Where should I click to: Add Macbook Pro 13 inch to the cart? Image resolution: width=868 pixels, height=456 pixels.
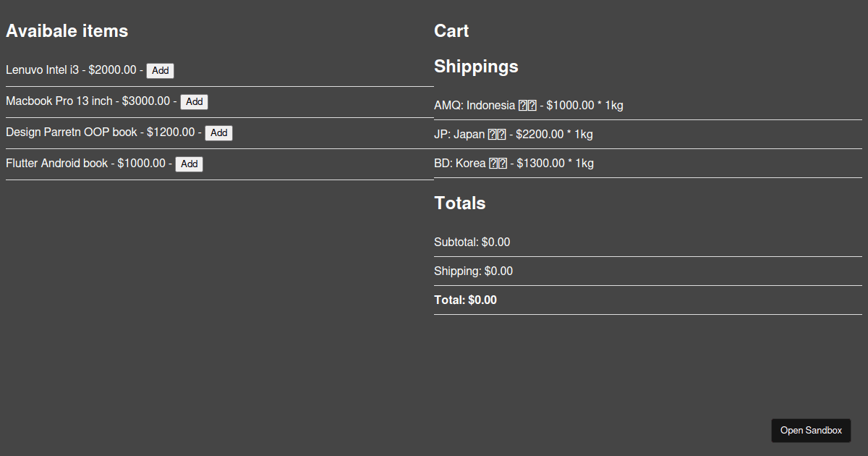(x=194, y=101)
